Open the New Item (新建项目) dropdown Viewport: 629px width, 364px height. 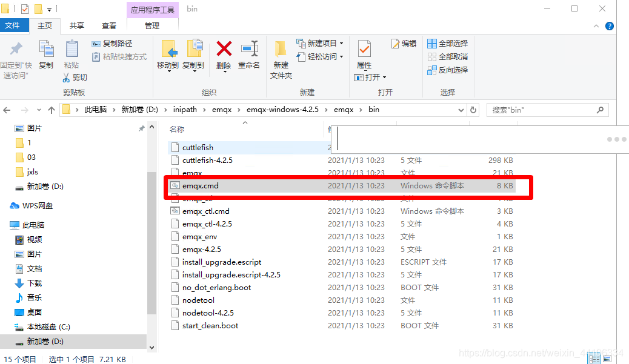click(320, 43)
